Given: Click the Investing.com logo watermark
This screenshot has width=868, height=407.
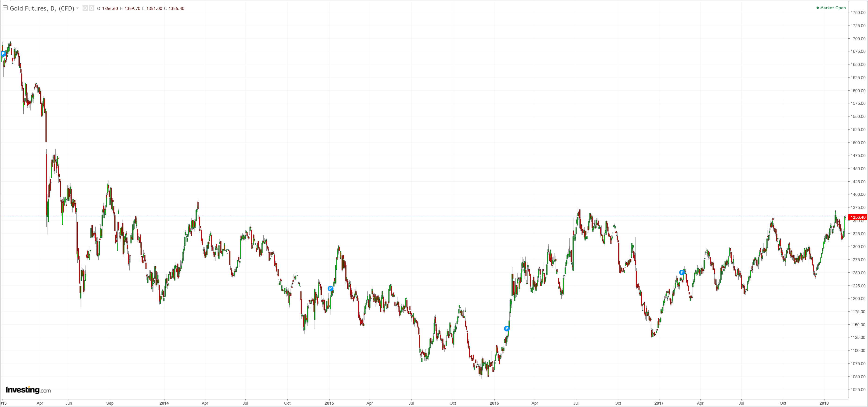Looking at the screenshot, I should click(x=28, y=390).
